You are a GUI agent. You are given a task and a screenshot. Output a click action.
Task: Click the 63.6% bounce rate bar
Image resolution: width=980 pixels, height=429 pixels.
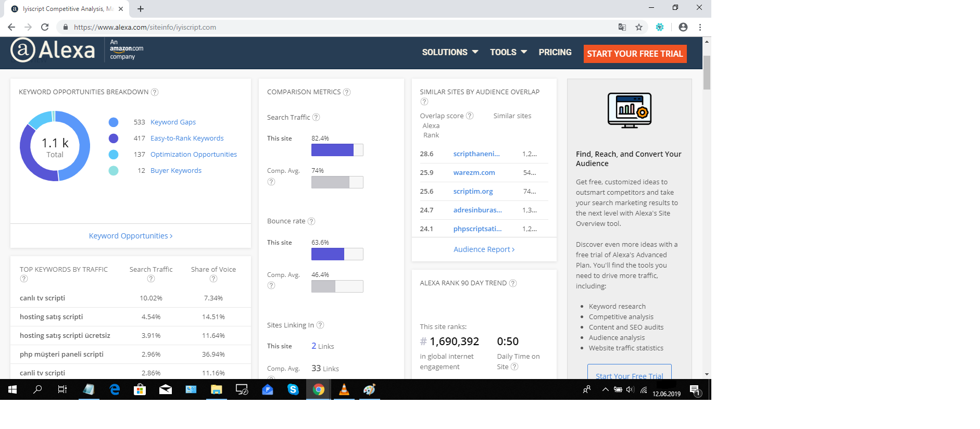click(337, 254)
